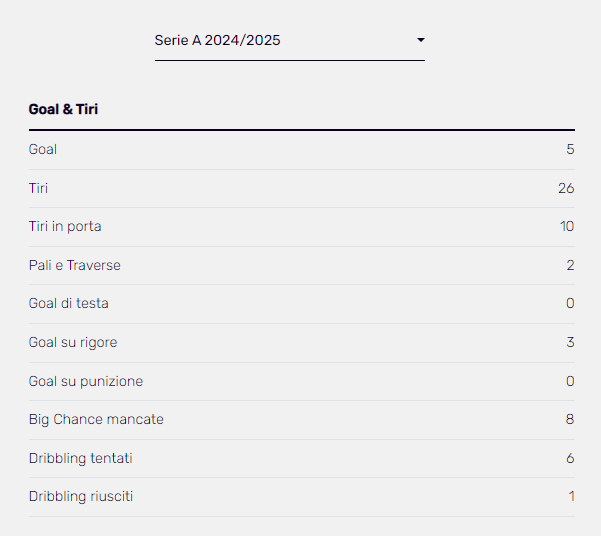Click the Pali e Traverse value 2

(570, 265)
